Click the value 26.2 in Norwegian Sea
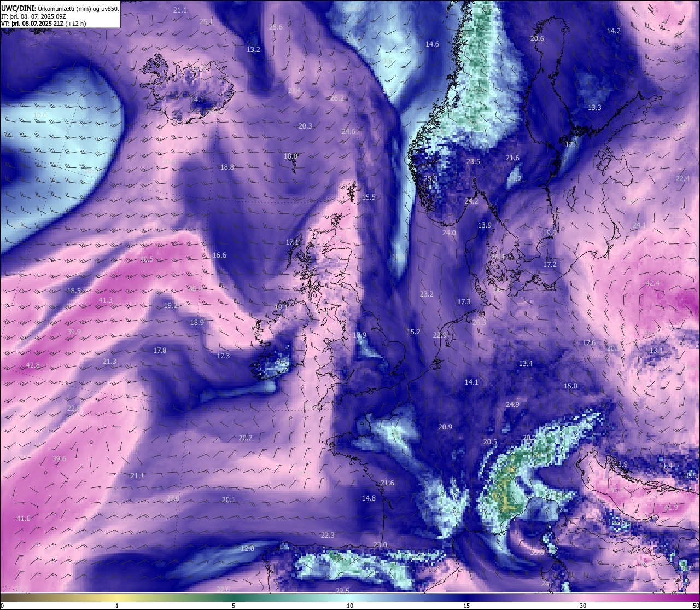 (337, 98)
